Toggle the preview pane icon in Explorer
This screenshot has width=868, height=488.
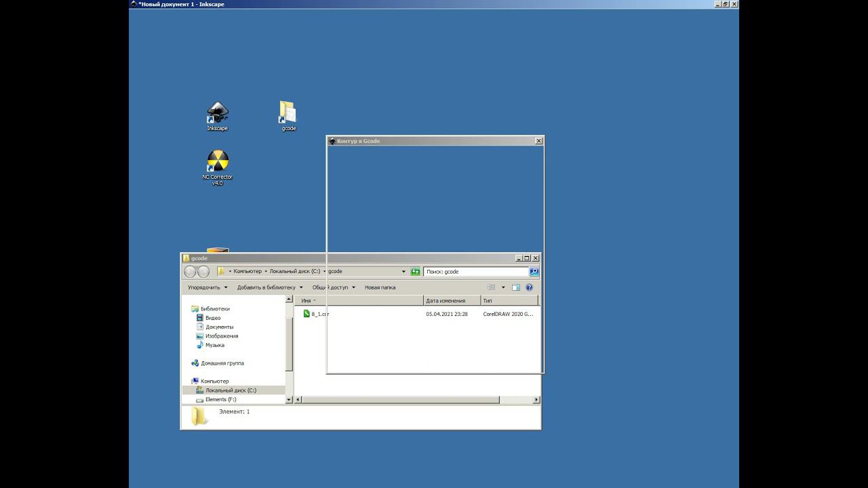(515, 287)
